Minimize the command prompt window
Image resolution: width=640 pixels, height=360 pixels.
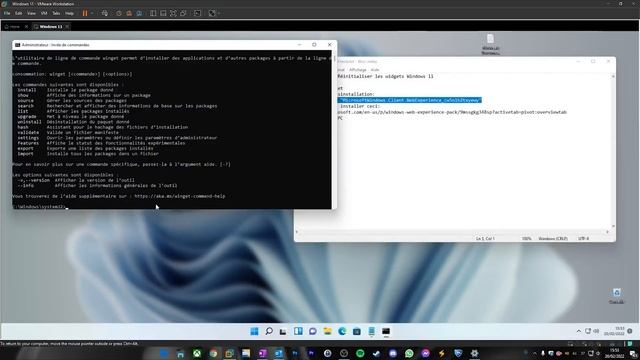(300, 44)
